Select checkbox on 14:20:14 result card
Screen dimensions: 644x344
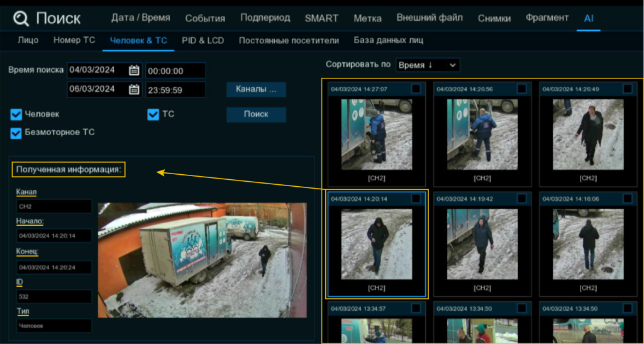pos(416,199)
